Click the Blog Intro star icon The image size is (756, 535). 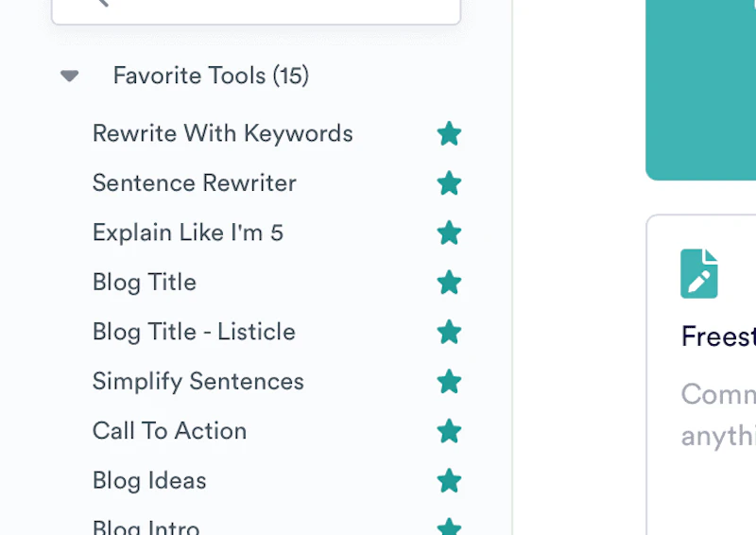pyautogui.click(x=449, y=526)
